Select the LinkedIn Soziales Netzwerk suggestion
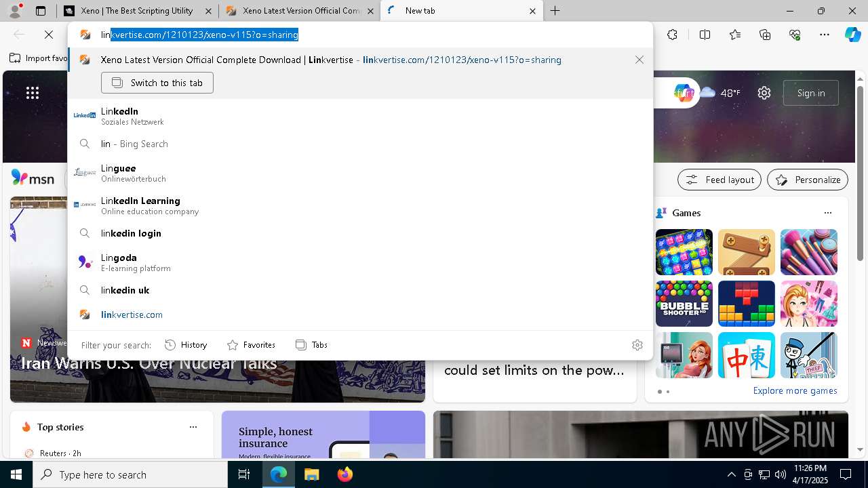This screenshot has height=488, width=868. [x=360, y=116]
